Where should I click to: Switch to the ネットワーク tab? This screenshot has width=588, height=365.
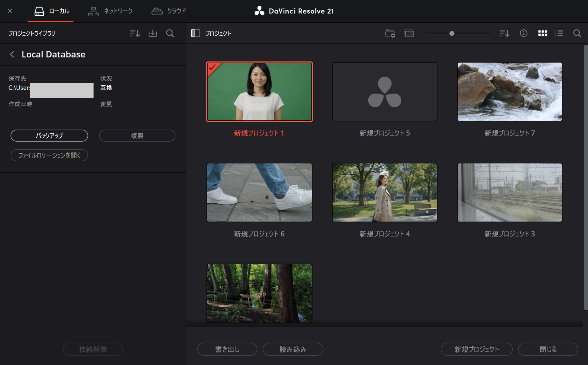pos(110,11)
